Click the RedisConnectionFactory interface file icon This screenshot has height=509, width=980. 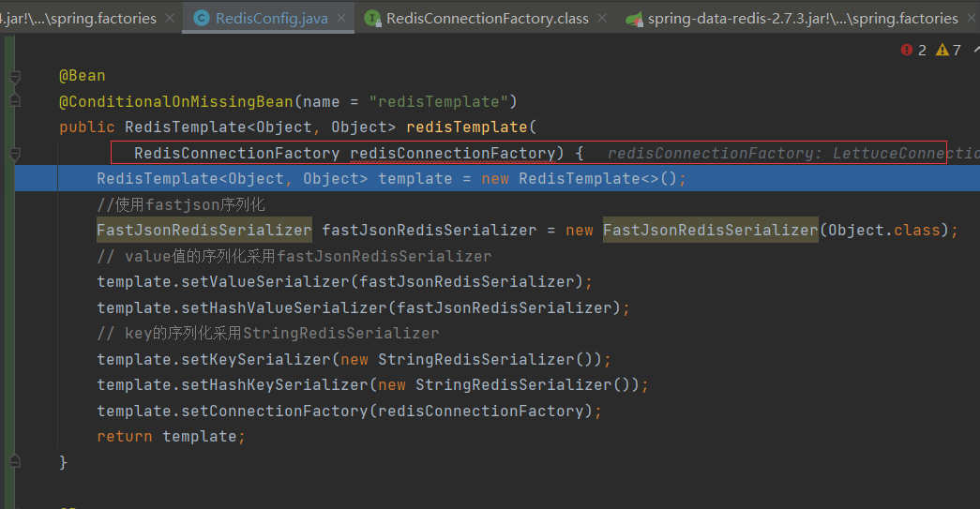[x=372, y=18]
